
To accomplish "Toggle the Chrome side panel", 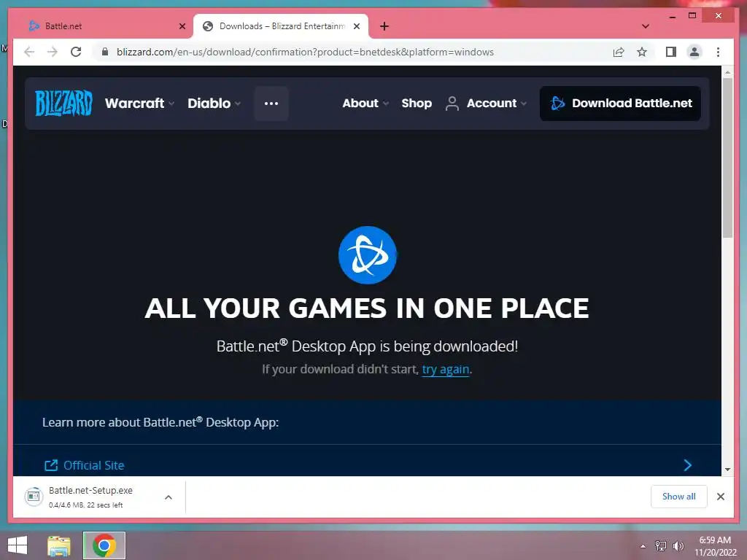I will coord(671,52).
